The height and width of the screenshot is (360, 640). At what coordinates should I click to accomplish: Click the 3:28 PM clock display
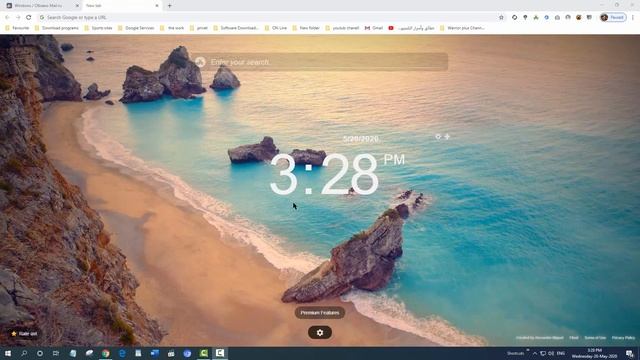(x=337, y=174)
